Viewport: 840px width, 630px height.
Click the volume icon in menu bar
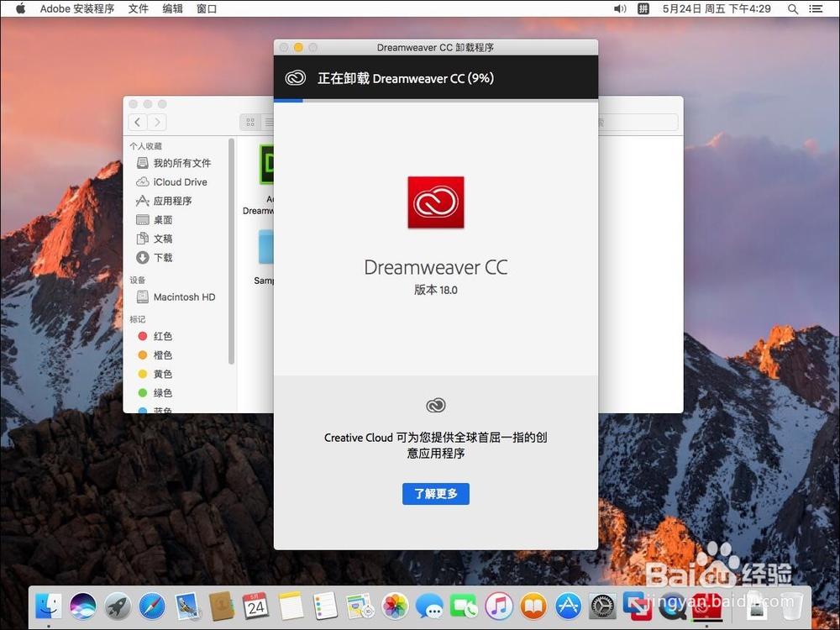coord(620,8)
